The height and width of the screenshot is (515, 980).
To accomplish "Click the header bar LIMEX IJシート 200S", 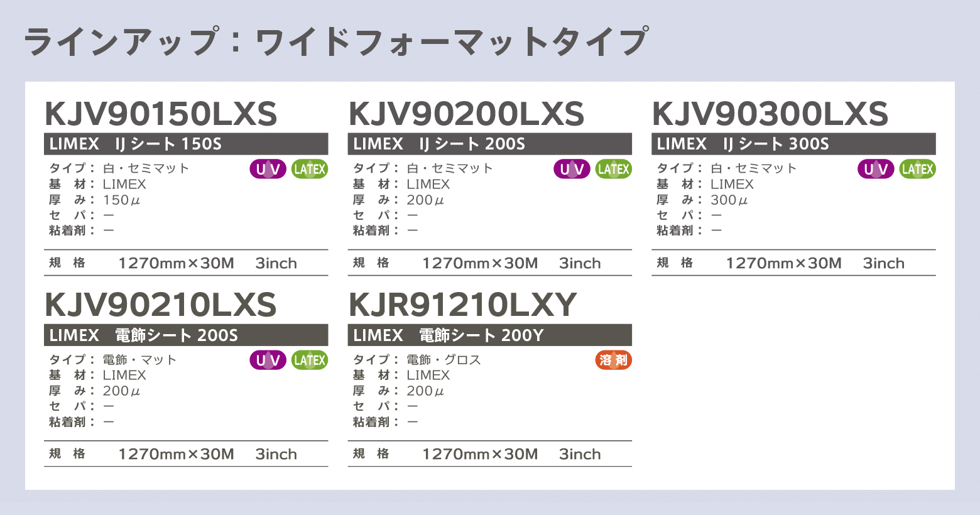I will tap(490, 144).
